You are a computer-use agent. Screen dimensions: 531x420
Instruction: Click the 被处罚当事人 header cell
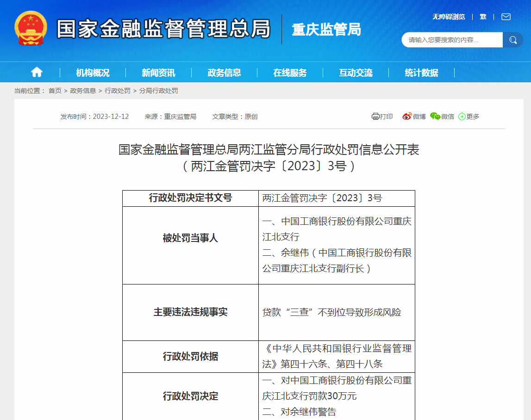190,245
